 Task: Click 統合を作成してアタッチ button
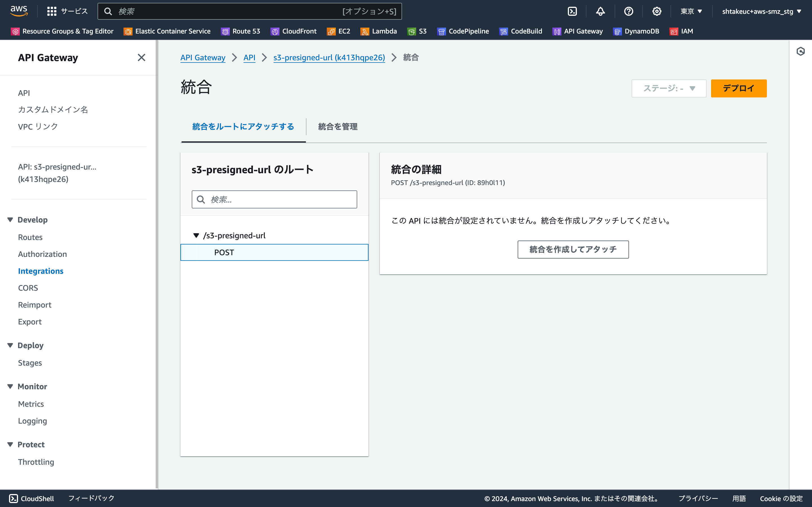(x=573, y=250)
